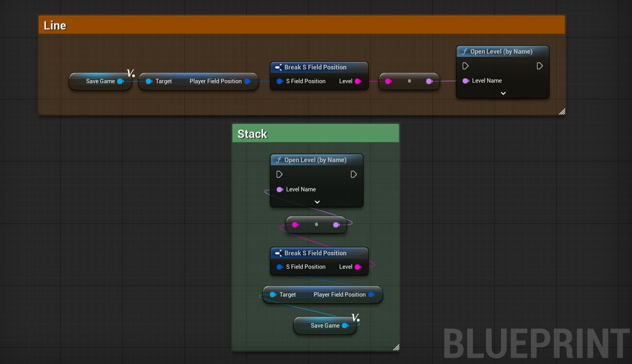Select Save Game variable node in Stack comment
This screenshot has width=632, height=364.
tap(325, 326)
